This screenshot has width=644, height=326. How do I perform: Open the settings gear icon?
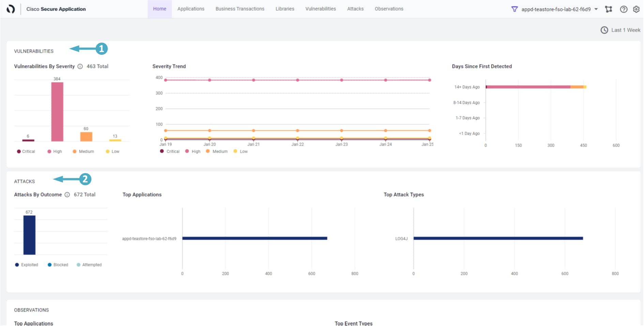point(636,9)
